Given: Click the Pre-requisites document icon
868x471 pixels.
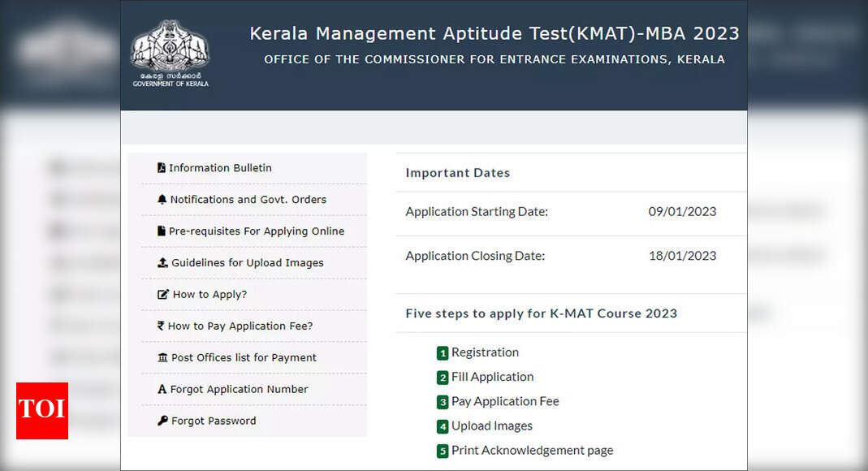Looking at the screenshot, I should click(161, 231).
